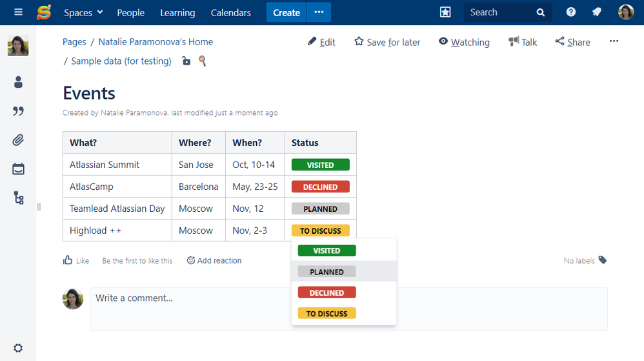644x361 pixels.
Task: Expand the Spaces dropdown
Action: tap(83, 12)
